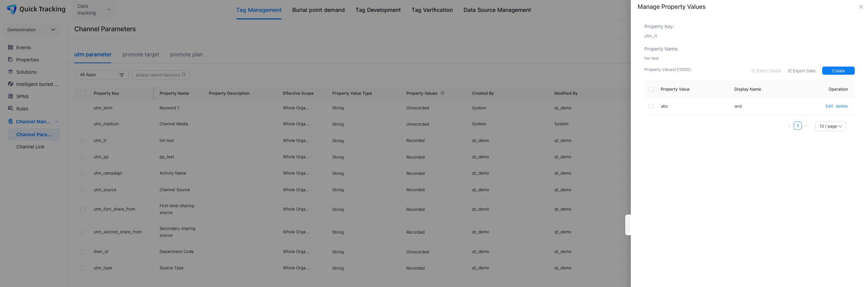The image size is (868, 287).
Task: Click the Property Value Type column header
Action: point(352,93)
